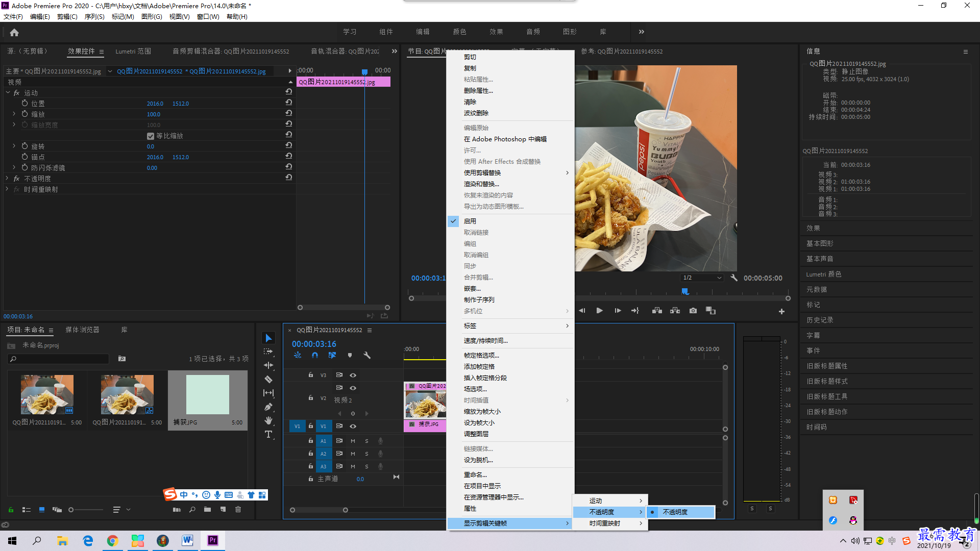Switch to the Color workspace
Image resolution: width=980 pixels, height=551 pixels.
tap(459, 32)
